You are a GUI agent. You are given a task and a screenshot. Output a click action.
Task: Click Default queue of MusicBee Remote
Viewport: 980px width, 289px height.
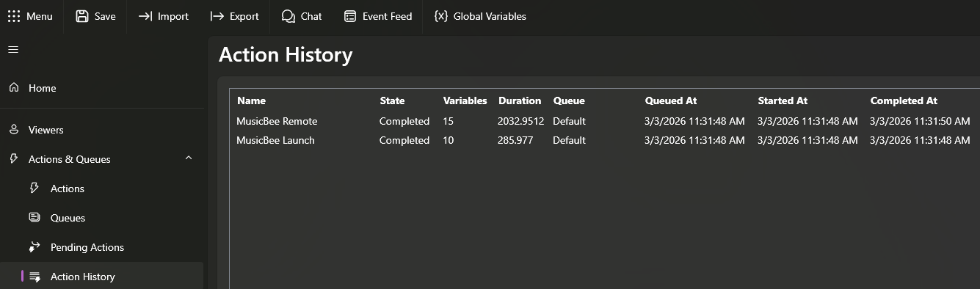point(569,121)
